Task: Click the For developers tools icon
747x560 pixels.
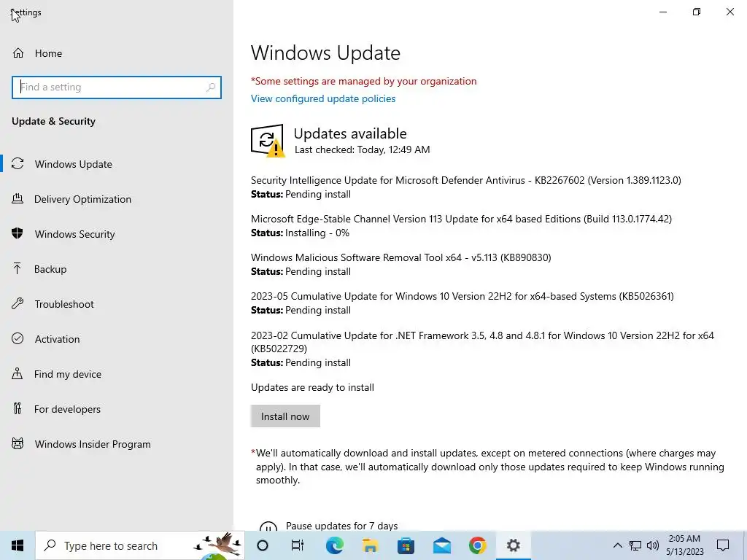Action: [x=18, y=408]
